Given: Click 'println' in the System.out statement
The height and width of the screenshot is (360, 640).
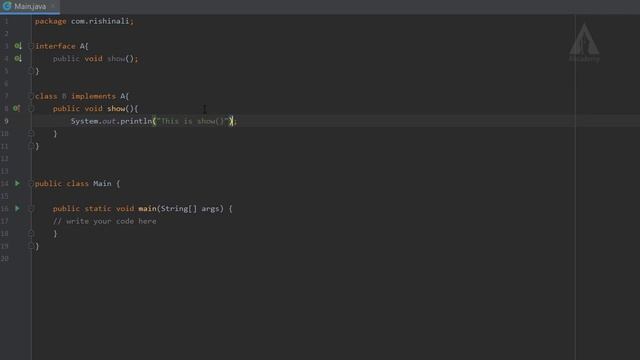Looking at the screenshot, I should tap(136, 121).
